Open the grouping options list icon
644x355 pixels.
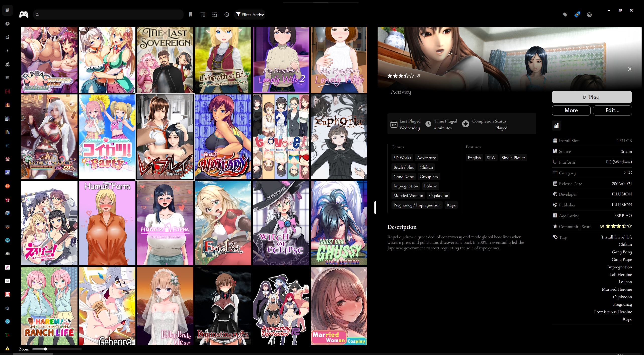click(x=203, y=15)
